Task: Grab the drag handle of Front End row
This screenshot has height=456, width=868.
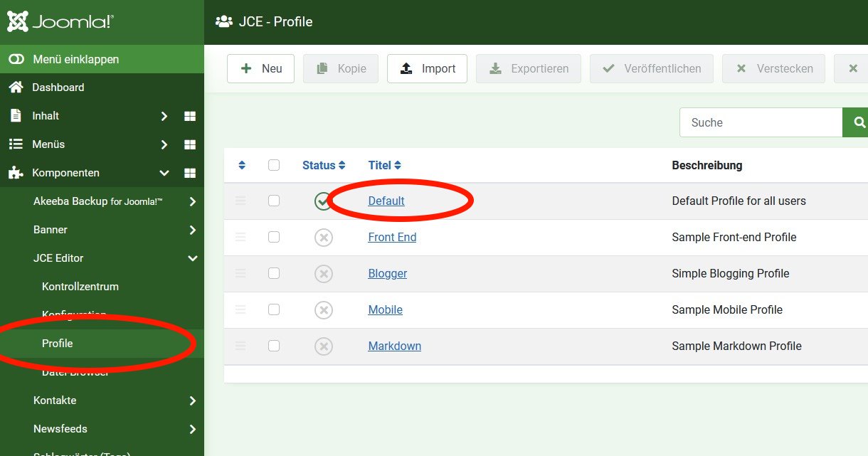Action: [240, 237]
